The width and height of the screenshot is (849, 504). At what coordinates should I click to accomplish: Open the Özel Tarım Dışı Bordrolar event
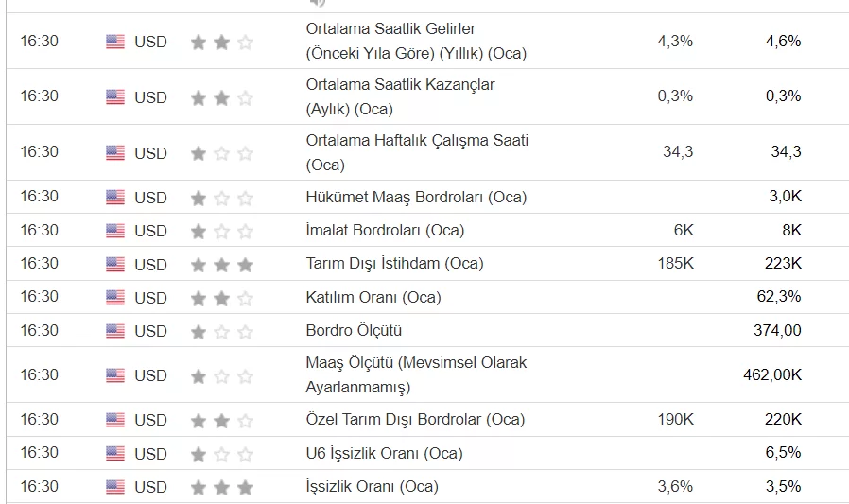[x=415, y=419]
